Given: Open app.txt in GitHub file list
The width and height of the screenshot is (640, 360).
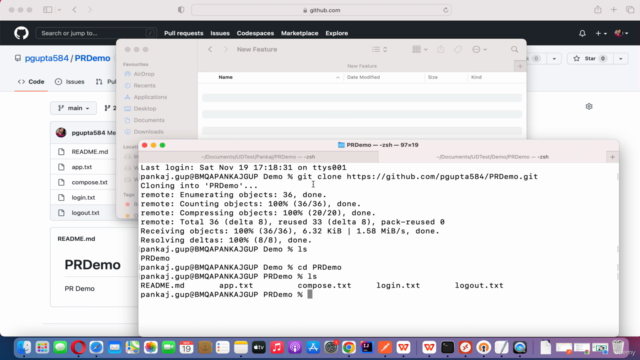Looking at the screenshot, I should (82, 167).
